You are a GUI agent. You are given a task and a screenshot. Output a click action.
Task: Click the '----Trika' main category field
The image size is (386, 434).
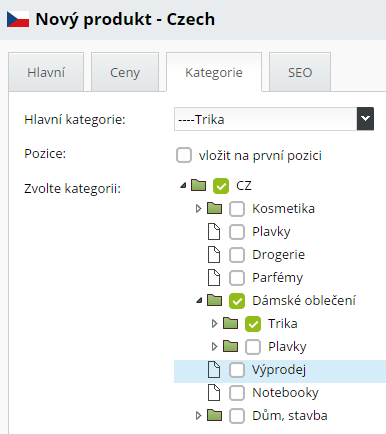(266, 119)
